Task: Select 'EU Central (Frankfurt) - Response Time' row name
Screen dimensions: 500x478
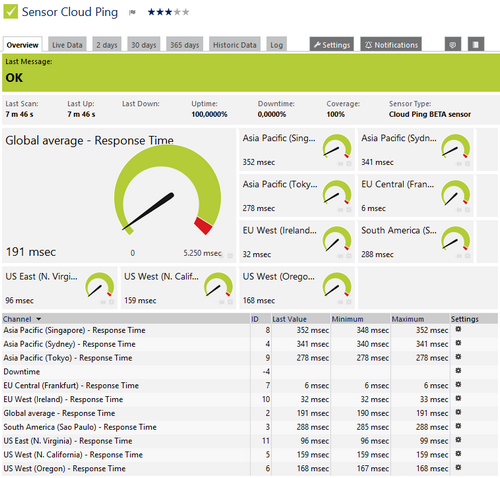Action: point(71,385)
